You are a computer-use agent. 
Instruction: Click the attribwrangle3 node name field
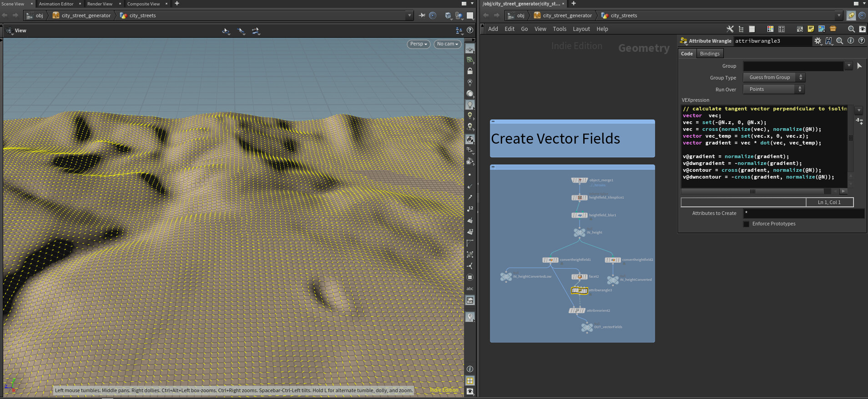772,41
